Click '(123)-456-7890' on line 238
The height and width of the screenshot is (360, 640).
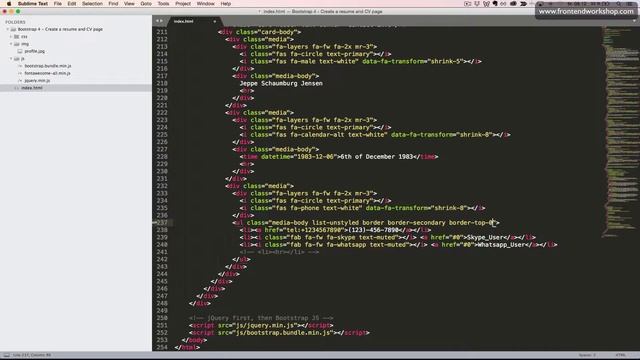point(373,230)
